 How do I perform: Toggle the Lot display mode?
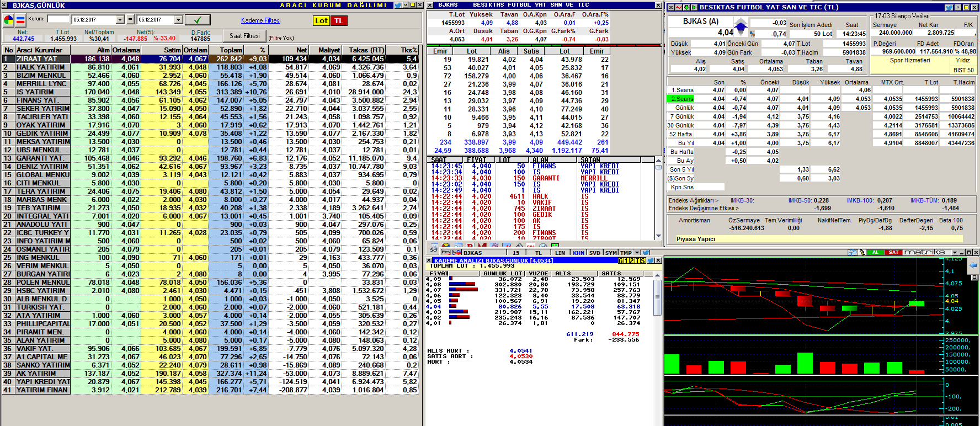321,20
